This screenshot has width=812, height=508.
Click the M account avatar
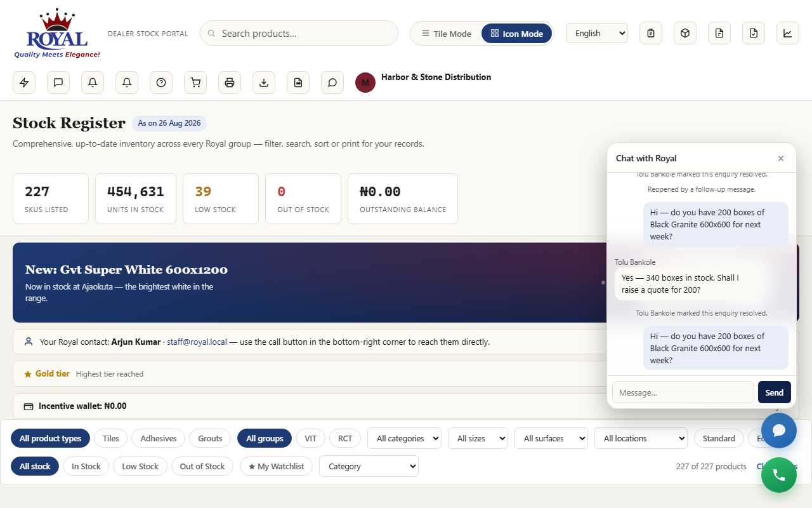pos(365,83)
